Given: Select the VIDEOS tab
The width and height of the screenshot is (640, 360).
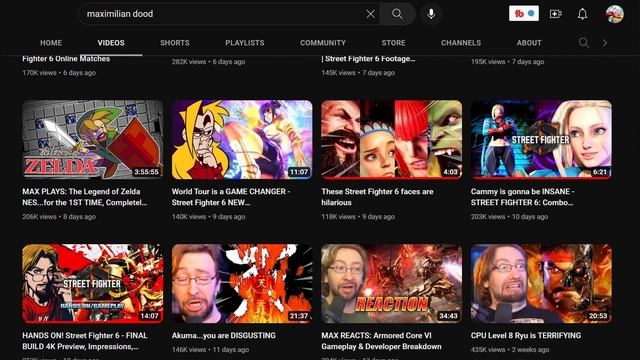Looking at the screenshot, I should click(111, 43).
